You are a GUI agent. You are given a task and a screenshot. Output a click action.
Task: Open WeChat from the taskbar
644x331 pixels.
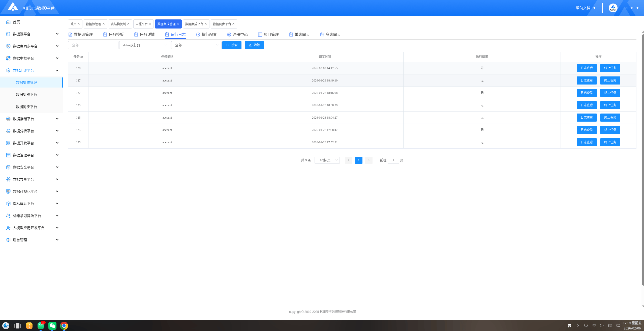pos(52,325)
